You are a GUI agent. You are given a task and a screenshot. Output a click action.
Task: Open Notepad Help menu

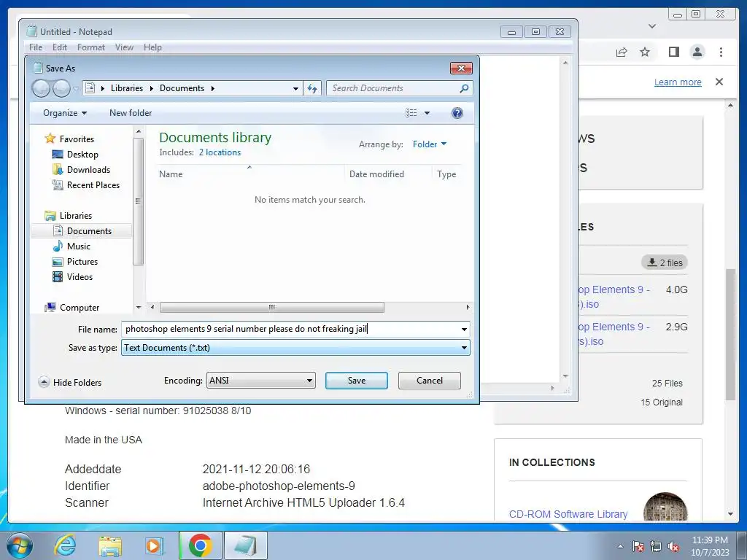(152, 47)
